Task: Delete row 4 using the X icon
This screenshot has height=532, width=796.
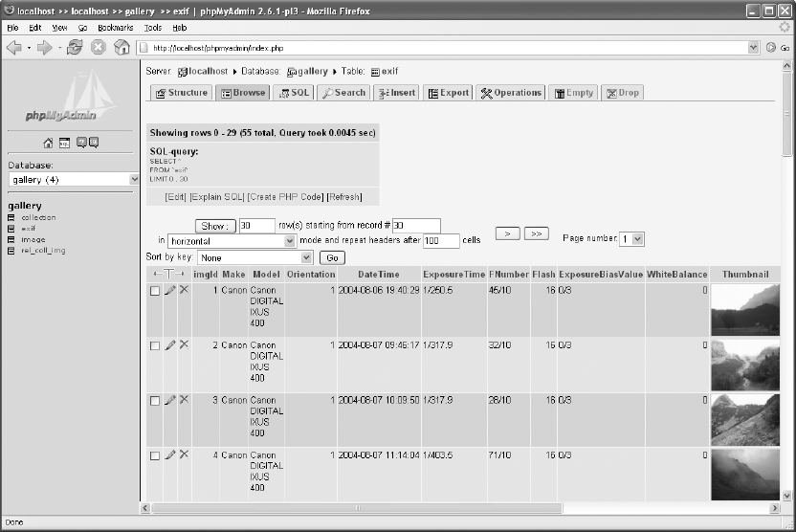Action: (184, 454)
